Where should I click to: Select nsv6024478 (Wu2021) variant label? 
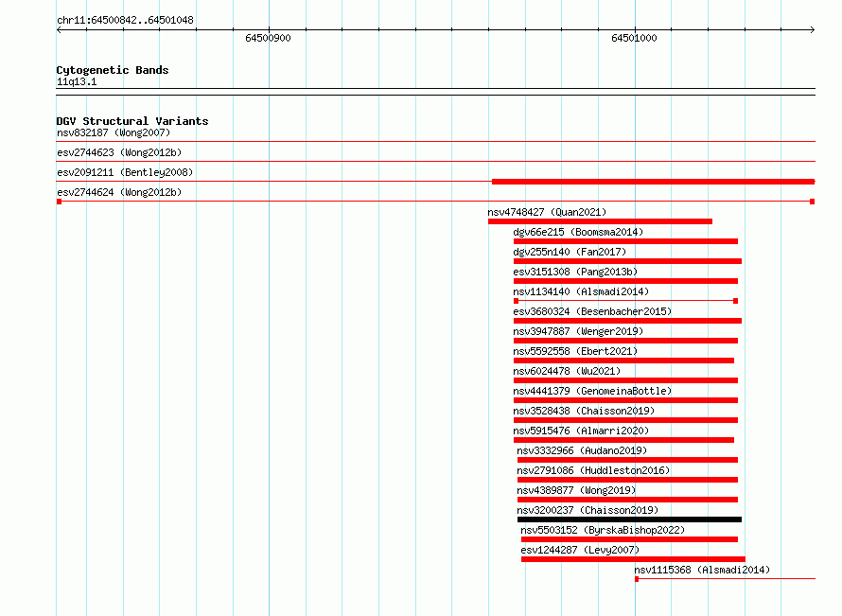tap(567, 371)
